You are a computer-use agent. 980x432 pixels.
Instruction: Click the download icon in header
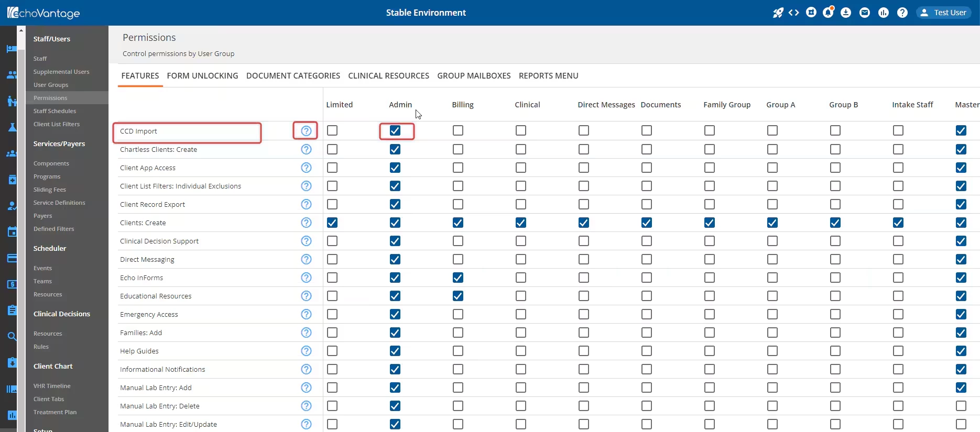846,13
